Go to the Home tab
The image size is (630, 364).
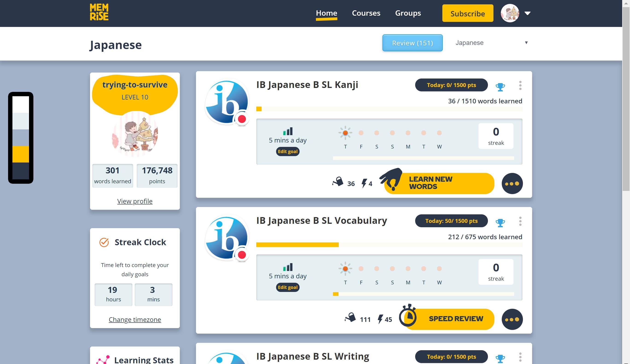click(x=327, y=13)
